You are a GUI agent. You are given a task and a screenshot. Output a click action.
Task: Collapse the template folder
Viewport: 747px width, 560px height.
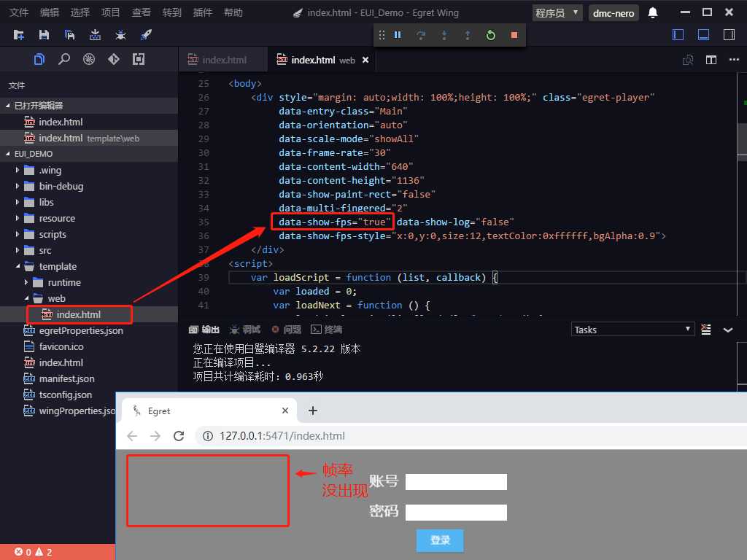pos(18,267)
